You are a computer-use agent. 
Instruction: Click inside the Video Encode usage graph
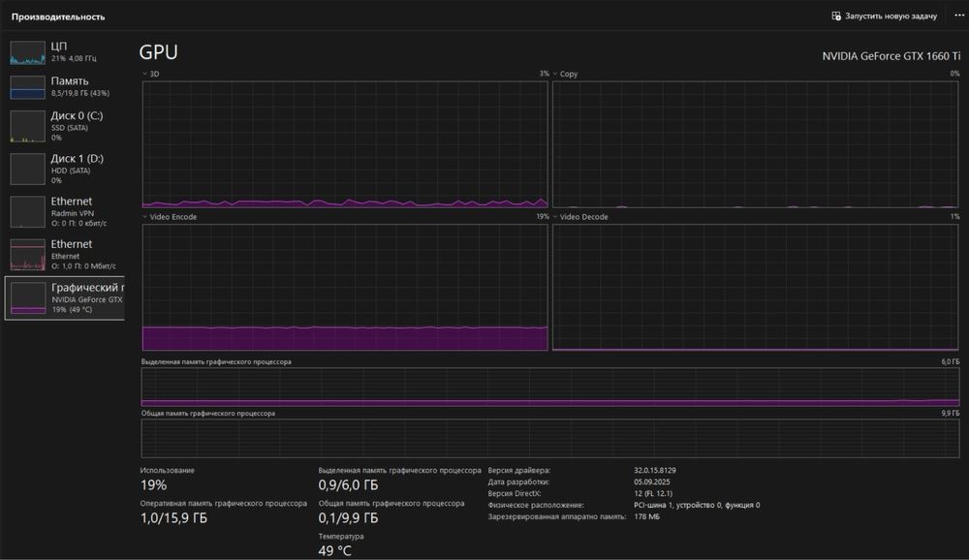point(345,287)
